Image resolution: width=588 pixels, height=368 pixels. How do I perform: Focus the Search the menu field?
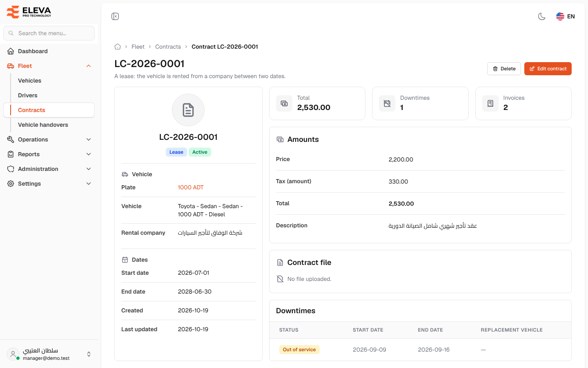coord(49,33)
